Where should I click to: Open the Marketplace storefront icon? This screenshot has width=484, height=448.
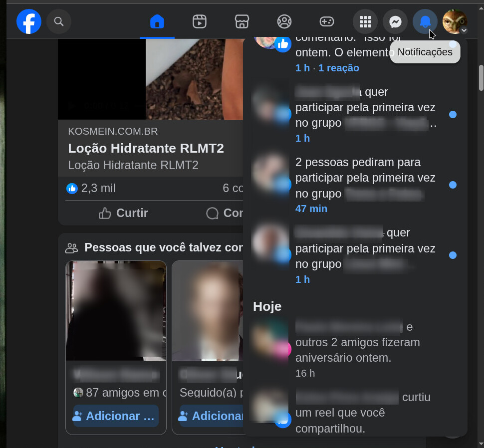pos(242,22)
